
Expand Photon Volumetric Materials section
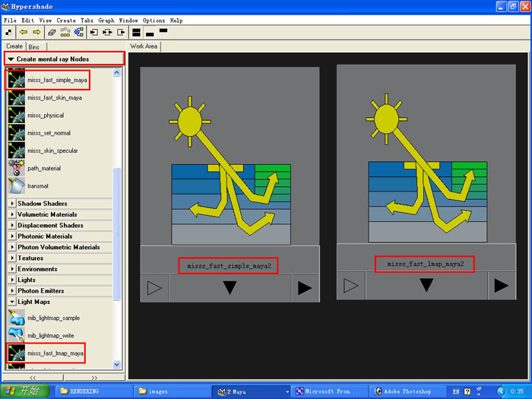tap(12, 247)
